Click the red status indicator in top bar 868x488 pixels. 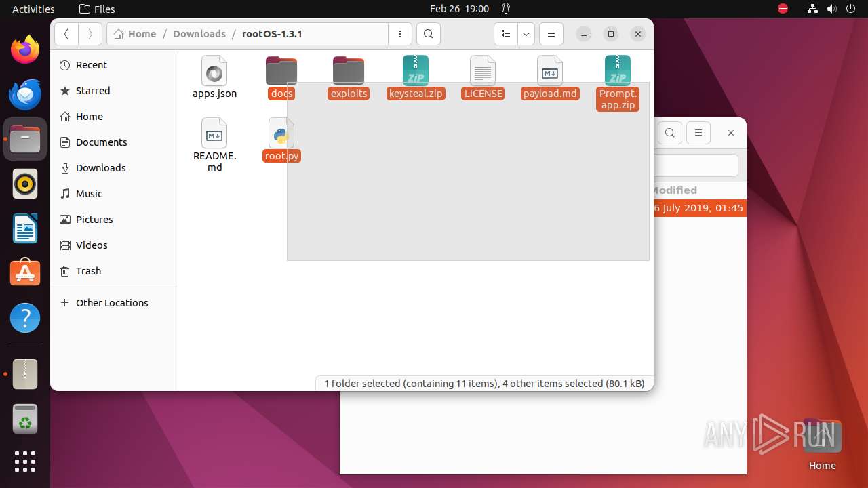[x=783, y=9]
